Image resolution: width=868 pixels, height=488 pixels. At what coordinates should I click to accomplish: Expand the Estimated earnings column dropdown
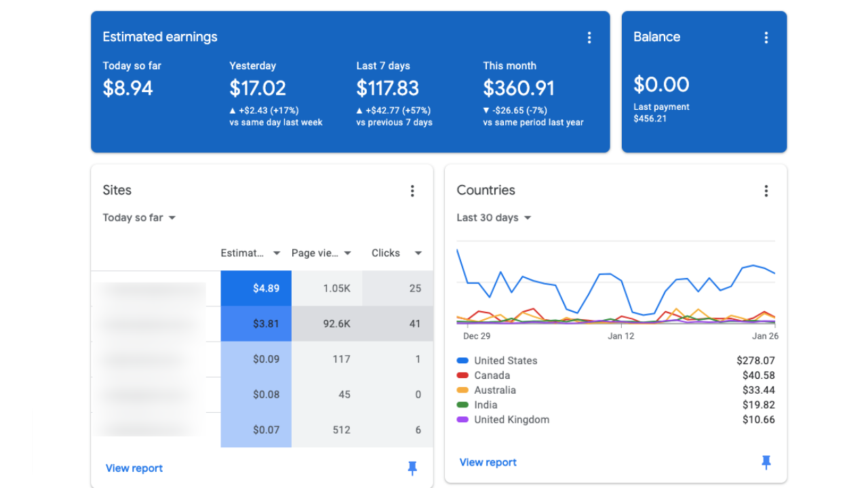[276, 253]
